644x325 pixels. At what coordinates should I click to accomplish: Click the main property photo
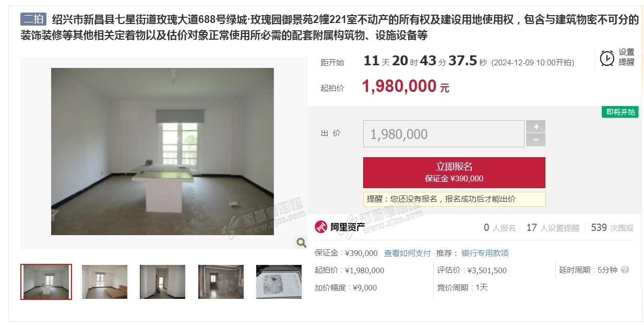[162, 152]
